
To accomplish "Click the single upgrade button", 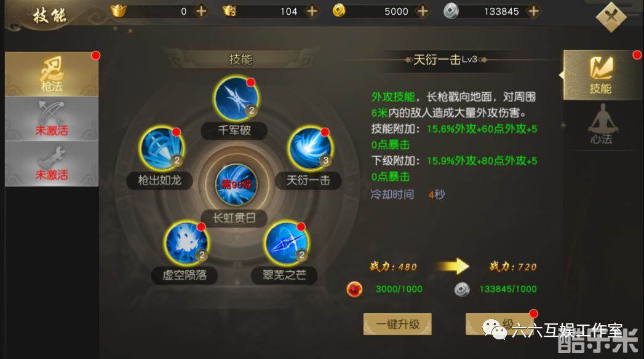I will [499, 324].
